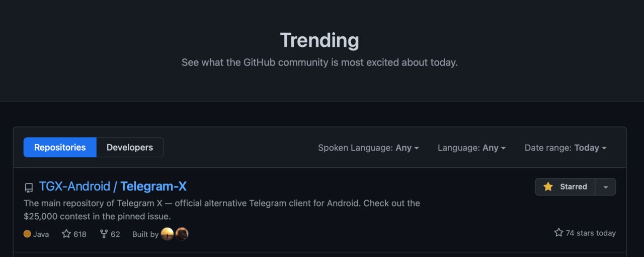Image resolution: width=644 pixels, height=257 pixels.
Task: Open the second Built by contributor avatar
Action: pos(182,234)
